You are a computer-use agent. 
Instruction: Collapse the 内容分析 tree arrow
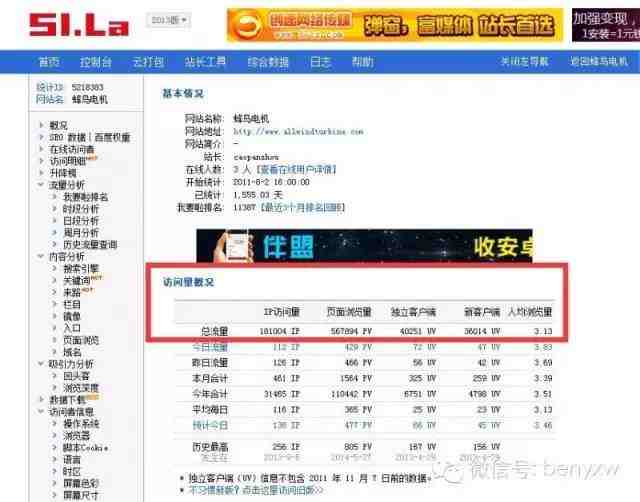41,256
